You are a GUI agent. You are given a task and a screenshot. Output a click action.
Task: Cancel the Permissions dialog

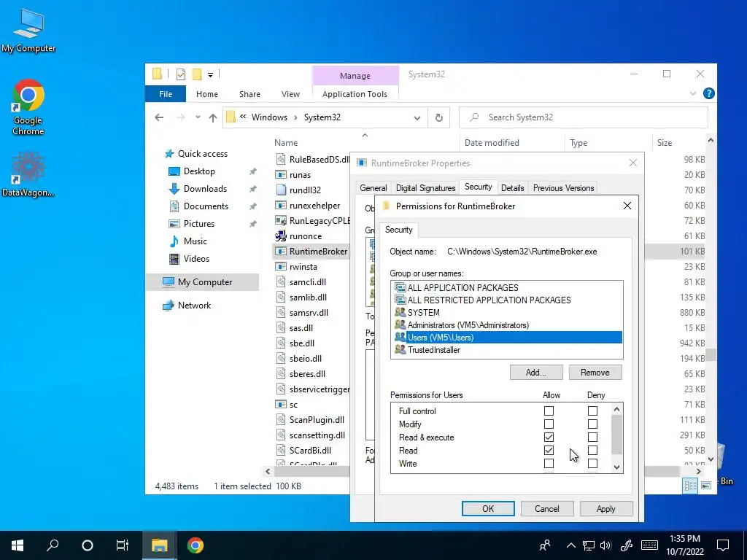(x=547, y=508)
